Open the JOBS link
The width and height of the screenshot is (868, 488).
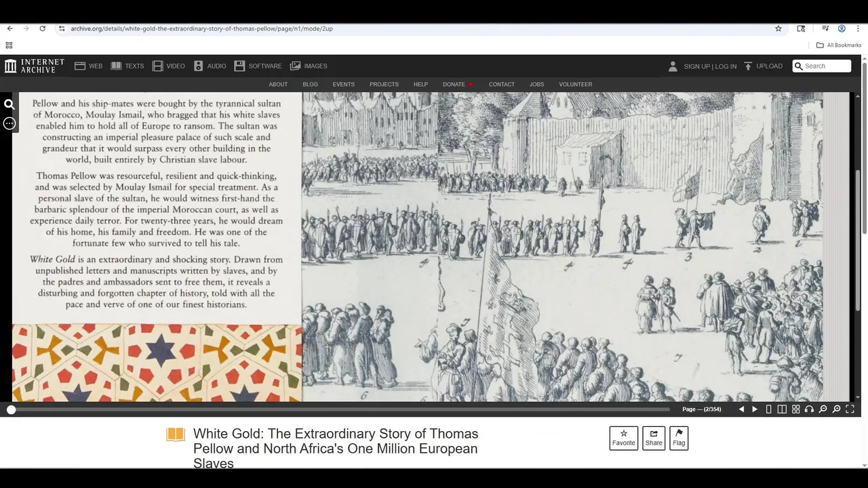tap(536, 84)
